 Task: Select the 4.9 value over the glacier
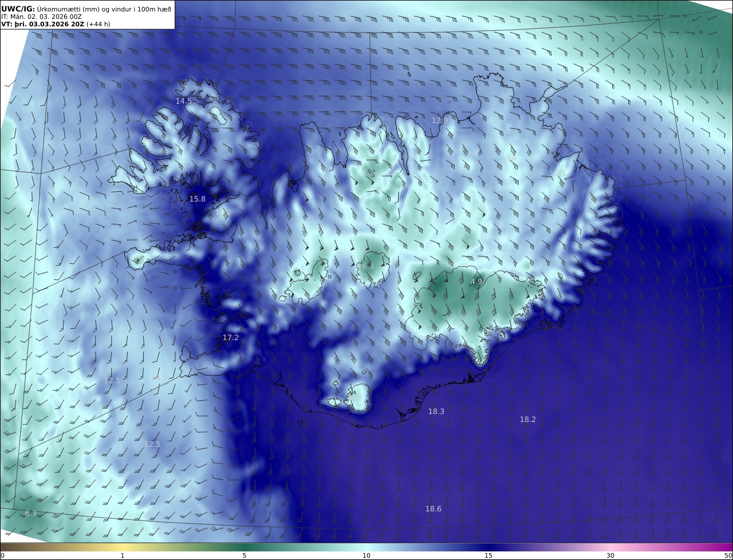click(476, 281)
